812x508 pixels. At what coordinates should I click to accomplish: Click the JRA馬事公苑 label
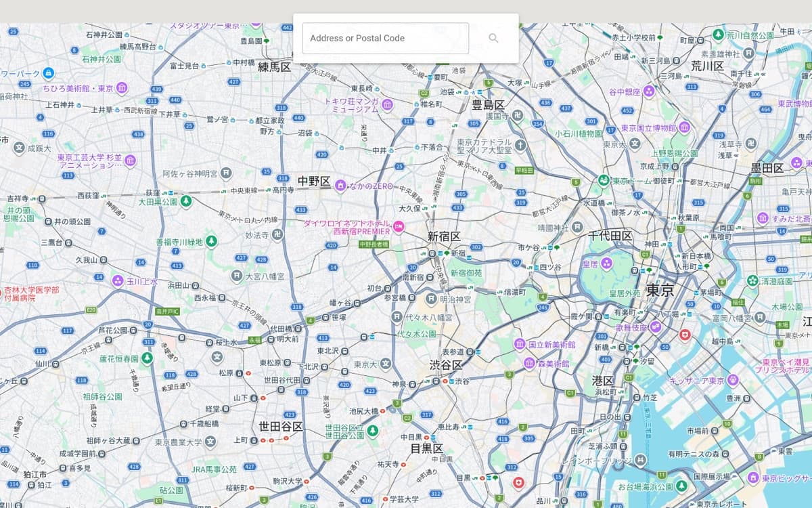(x=214, y=469)
